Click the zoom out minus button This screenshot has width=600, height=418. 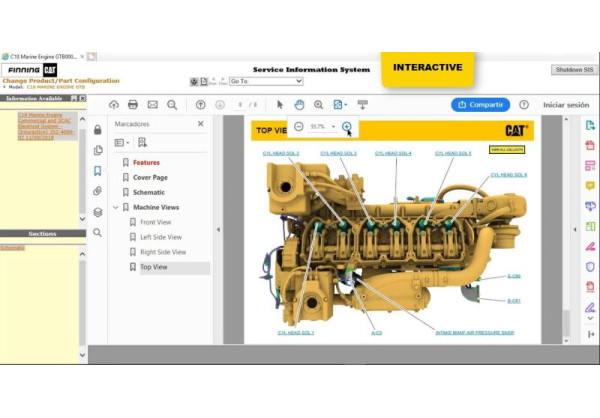click(299, 127)
